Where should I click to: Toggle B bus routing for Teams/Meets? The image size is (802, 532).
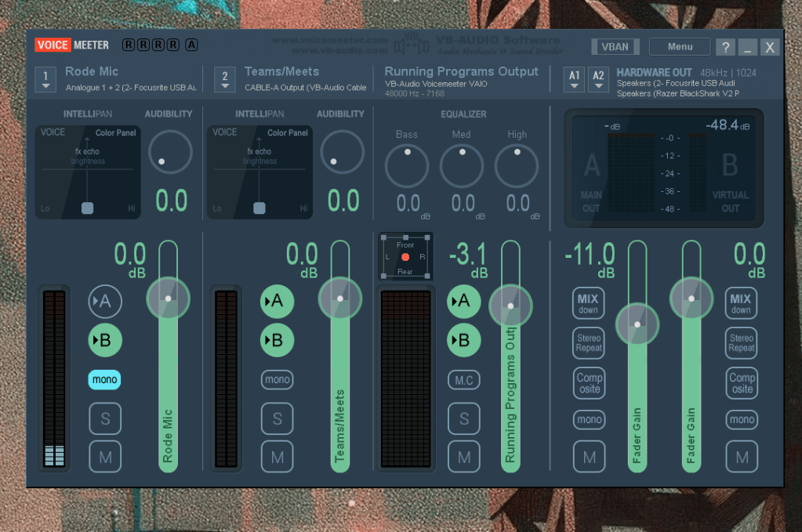point(278,340)
